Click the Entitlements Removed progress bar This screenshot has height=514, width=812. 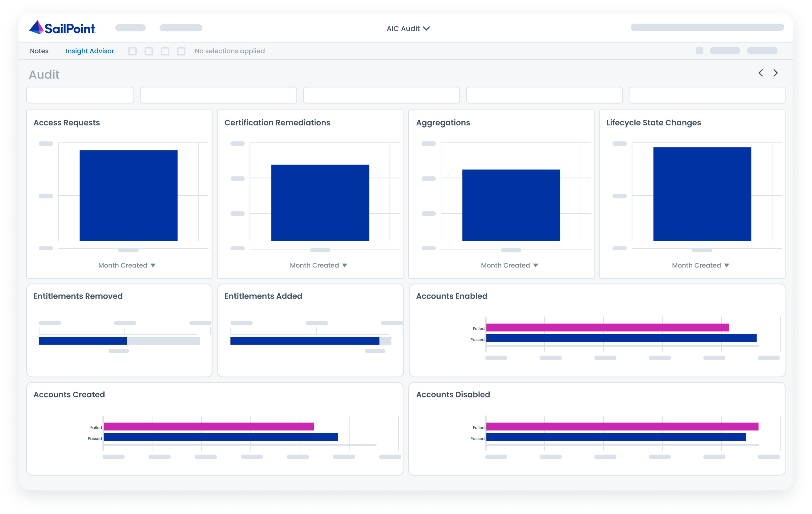[119, 341]
